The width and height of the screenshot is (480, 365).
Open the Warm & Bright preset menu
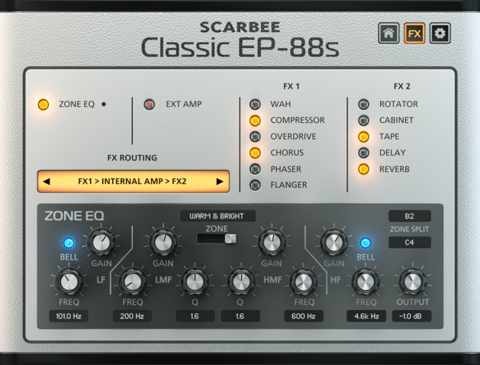218,216
